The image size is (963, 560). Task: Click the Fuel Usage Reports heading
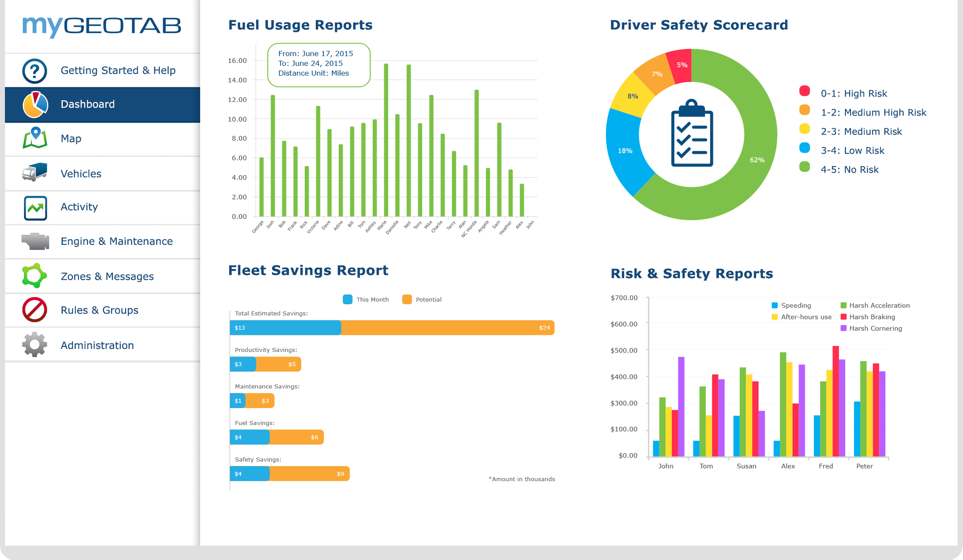tap(300, 25)
